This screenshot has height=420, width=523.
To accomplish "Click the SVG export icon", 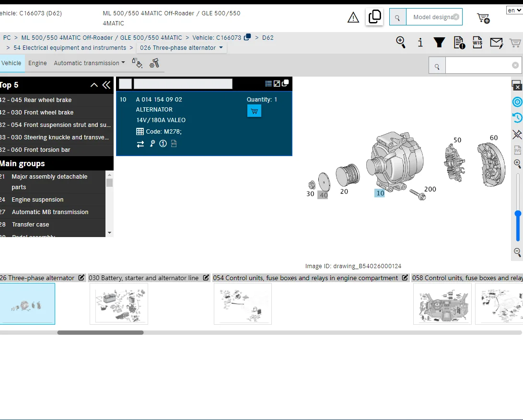I will (x=517, y=150).
